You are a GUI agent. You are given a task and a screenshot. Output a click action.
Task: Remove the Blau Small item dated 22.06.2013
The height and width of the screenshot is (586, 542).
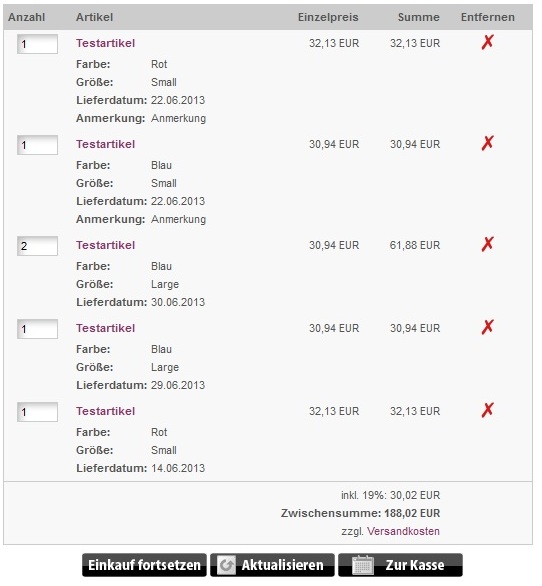click(x=487, y=143)
